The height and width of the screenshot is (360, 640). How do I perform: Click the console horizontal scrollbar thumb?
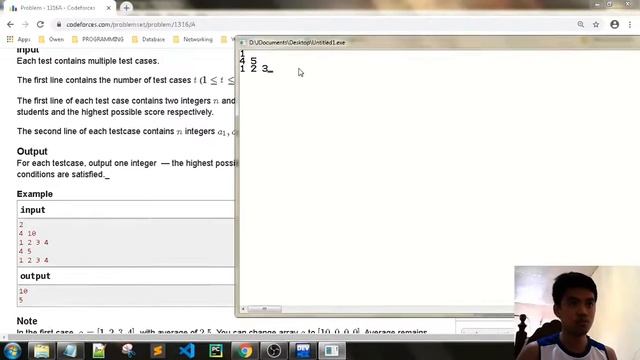click(264, 309)
